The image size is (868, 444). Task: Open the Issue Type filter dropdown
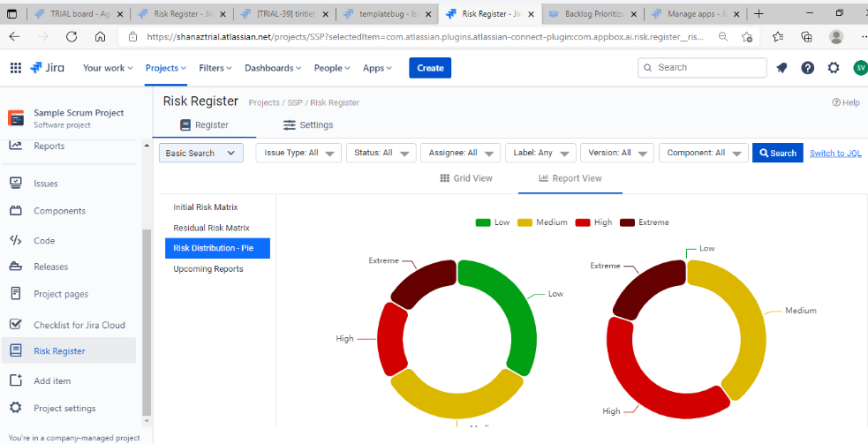pyautogui.click(x=302, y=154)
